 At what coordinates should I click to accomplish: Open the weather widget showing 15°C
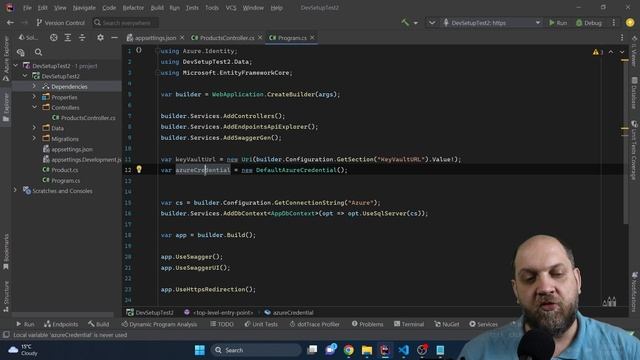point(24,350)
